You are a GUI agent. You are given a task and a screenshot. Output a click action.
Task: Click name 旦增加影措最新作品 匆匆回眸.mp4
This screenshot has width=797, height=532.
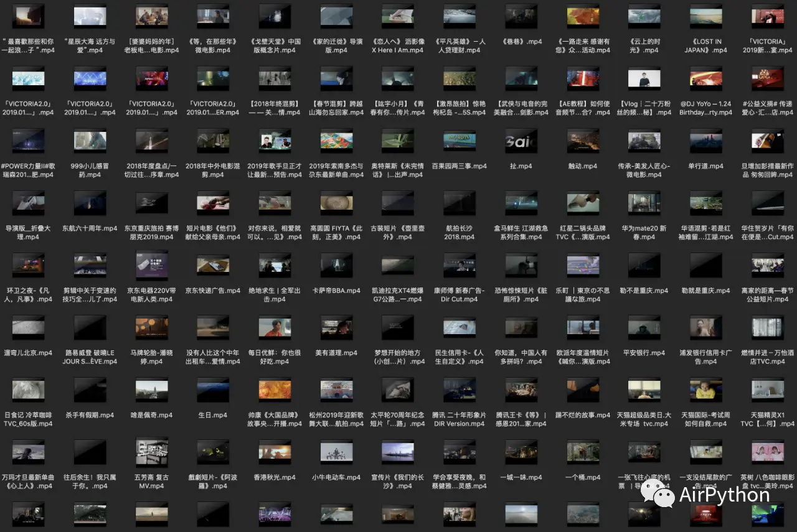point(768,170)
